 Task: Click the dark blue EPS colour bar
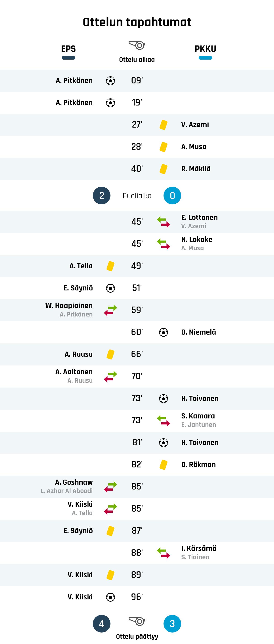pos(68,58)
